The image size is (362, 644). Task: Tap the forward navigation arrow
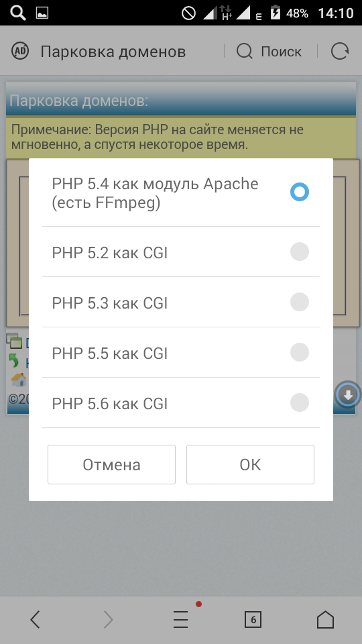coord(108,619)
